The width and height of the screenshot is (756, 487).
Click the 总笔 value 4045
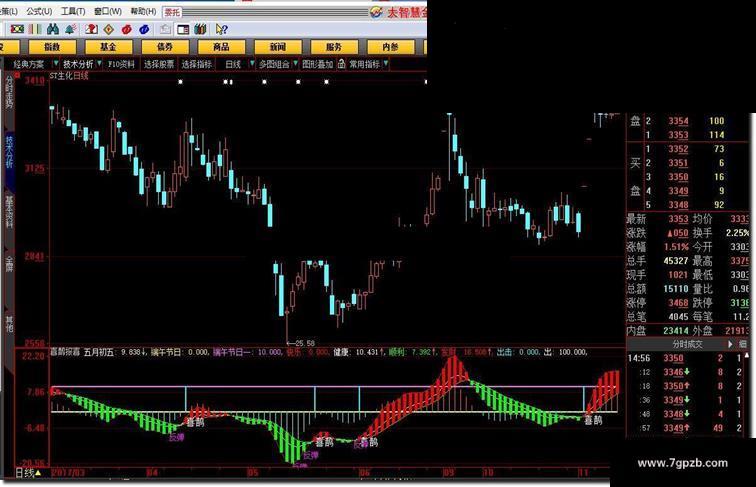point(678,317)
